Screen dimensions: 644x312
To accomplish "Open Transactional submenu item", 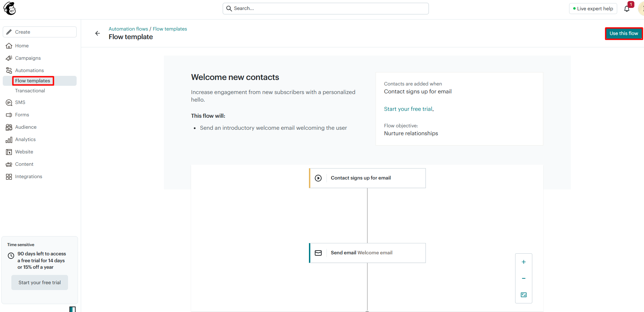I will (30, 91).
